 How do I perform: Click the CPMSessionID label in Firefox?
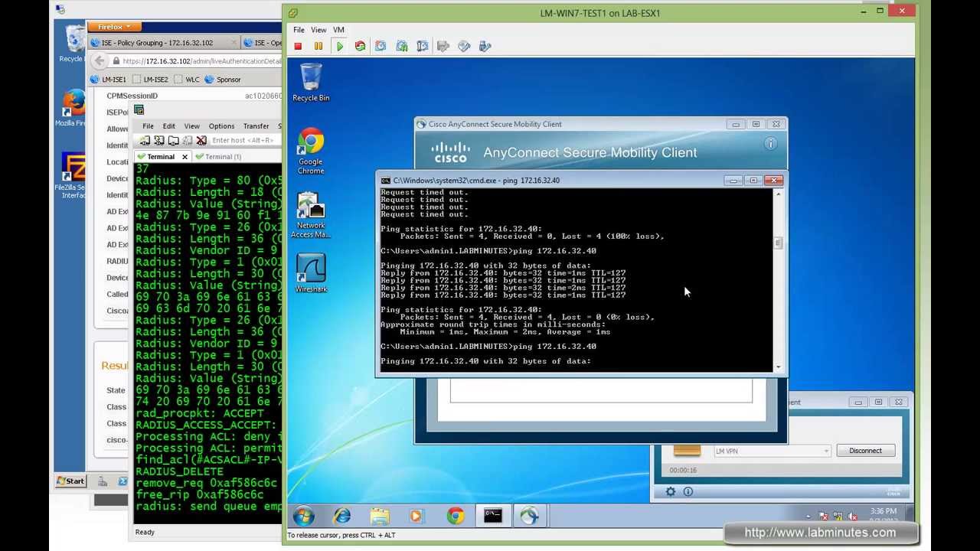tap(132, 96)
